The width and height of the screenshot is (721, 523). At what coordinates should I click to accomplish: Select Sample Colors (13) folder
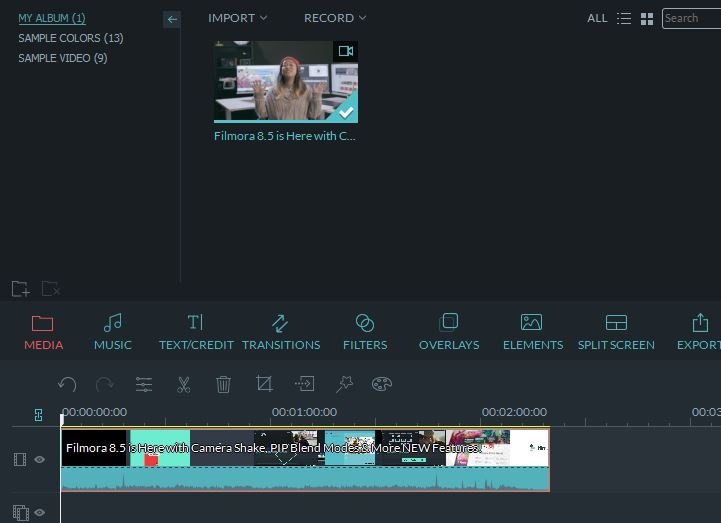[71, 38]
